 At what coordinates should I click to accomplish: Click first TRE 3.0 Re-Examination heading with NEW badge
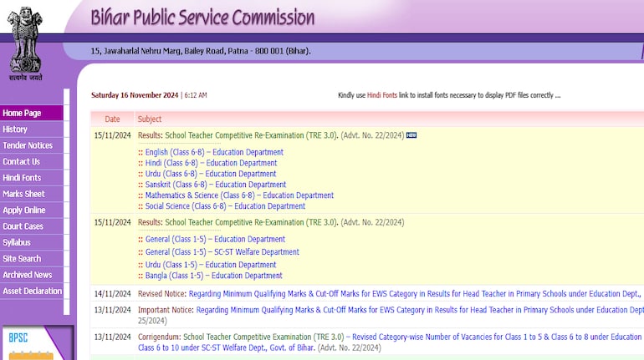252,135
